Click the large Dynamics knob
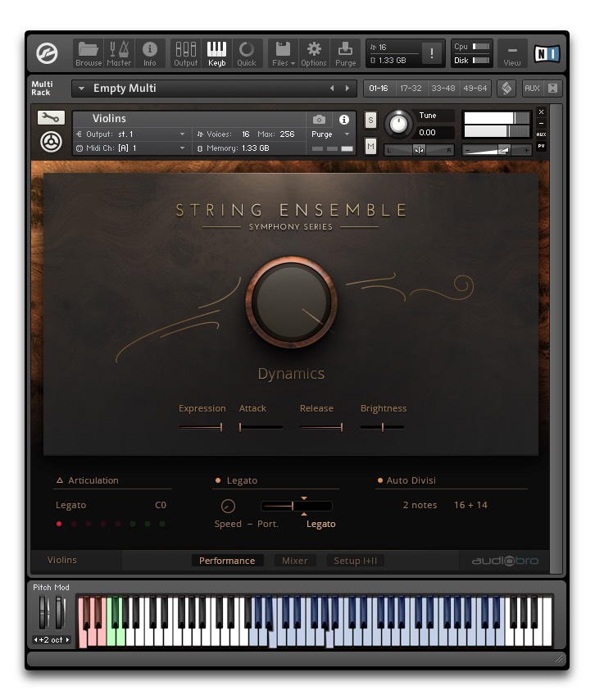 tap(291, 302)
